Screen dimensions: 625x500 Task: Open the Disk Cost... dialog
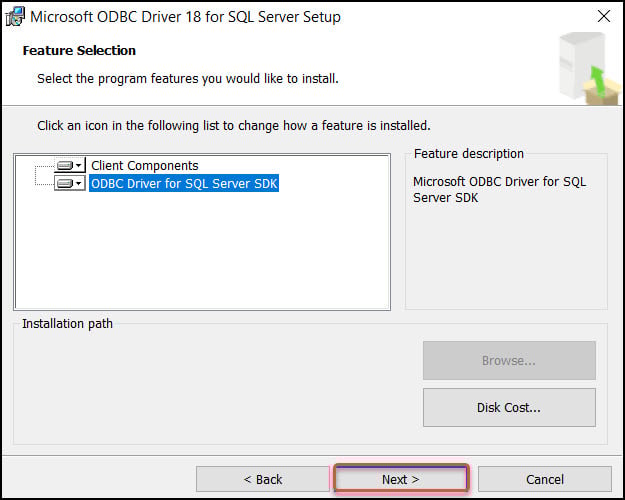pos(509,407)
